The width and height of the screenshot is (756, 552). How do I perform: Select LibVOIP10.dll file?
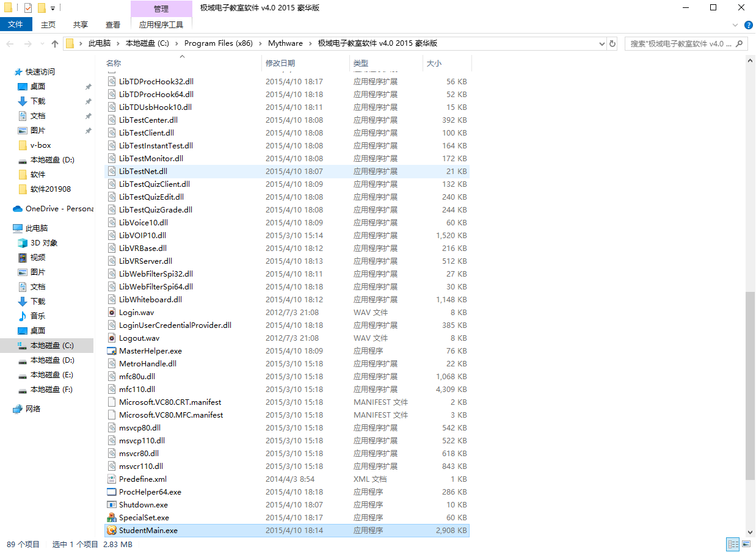(142, 236)
